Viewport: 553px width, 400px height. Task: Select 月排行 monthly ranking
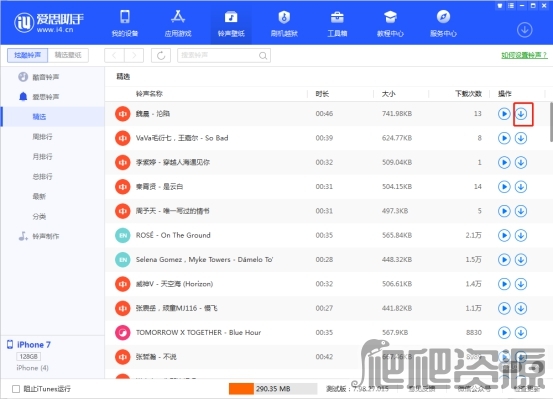tap(42, 157)
